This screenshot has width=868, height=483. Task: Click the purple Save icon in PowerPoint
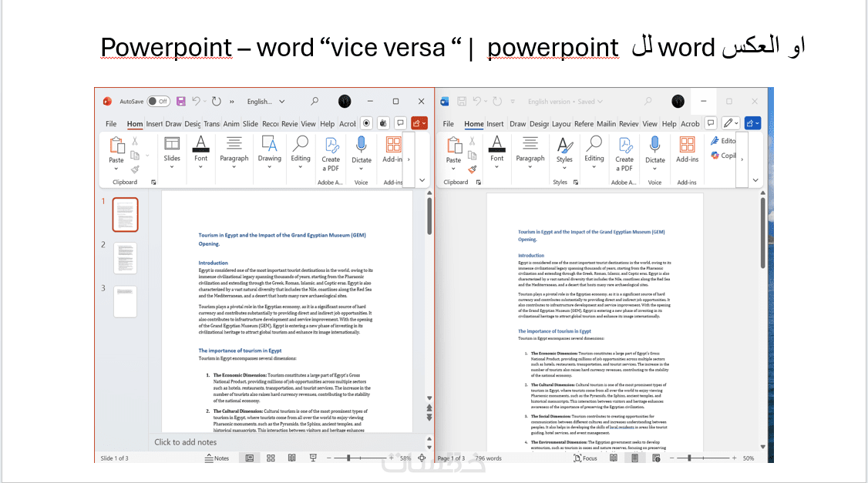pyautogui.click(x=181, y=101)
